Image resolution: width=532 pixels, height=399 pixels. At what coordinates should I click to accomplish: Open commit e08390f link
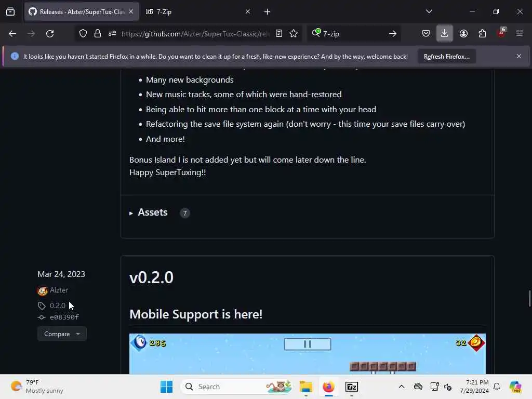tap(64, 317)
